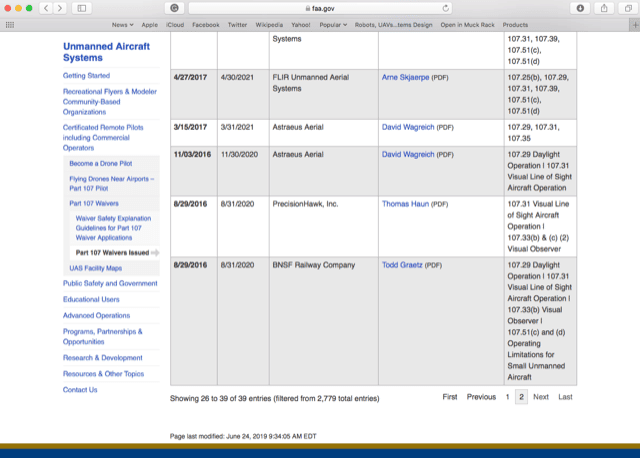Open Thomas Haun waiver PDF
The image size is (640, 458).
[406, 204]
